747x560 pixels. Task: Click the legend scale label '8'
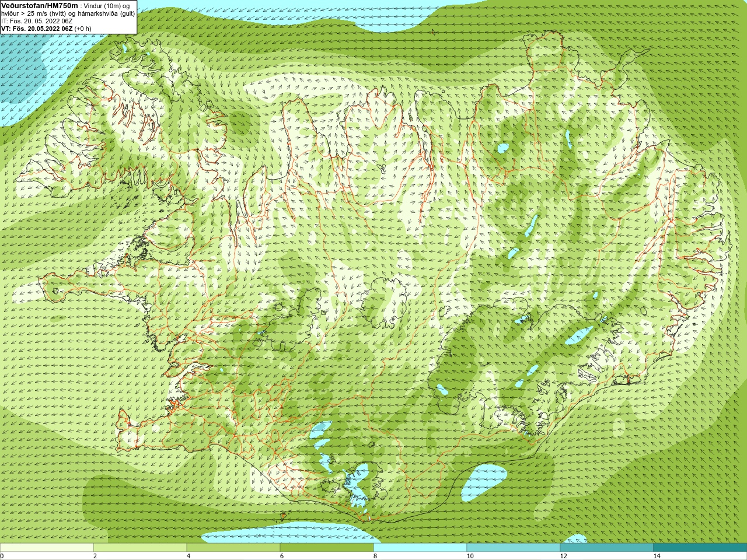375,556
